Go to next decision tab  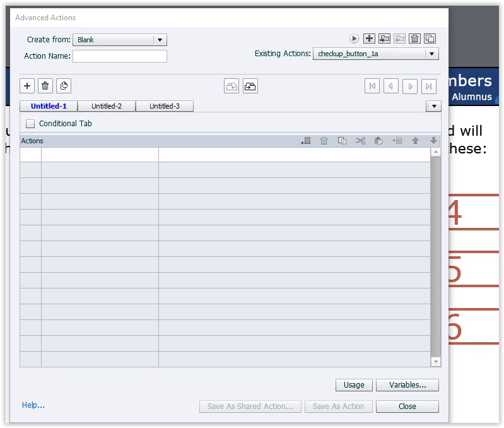point(410,86)
